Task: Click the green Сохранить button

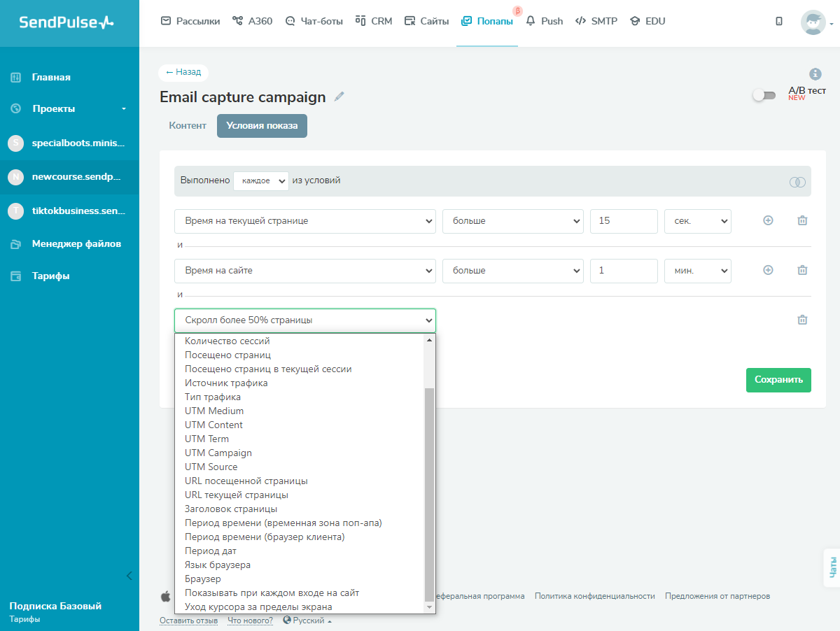Action: point(778,380)
